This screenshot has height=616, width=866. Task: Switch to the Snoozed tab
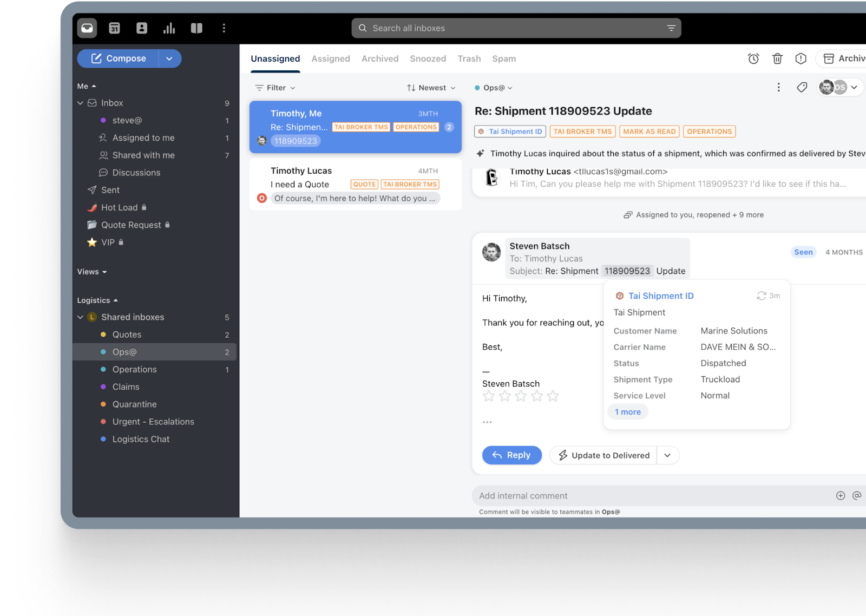(x=428, y=58)
